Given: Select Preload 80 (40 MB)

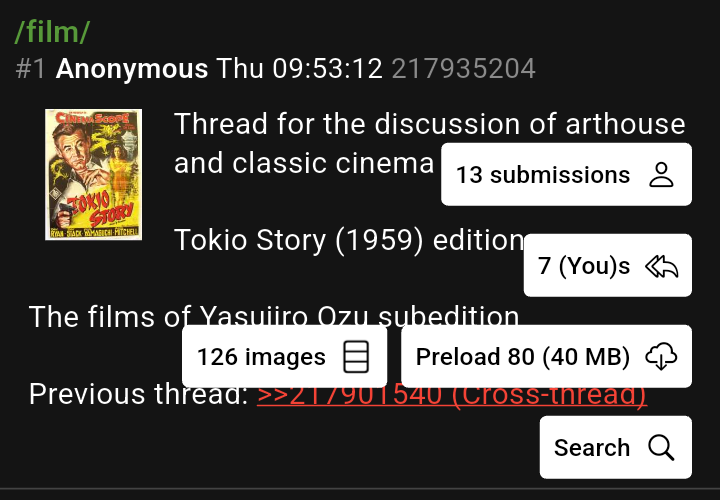Looking at the screenshot, I should click(x=546, y=356).
